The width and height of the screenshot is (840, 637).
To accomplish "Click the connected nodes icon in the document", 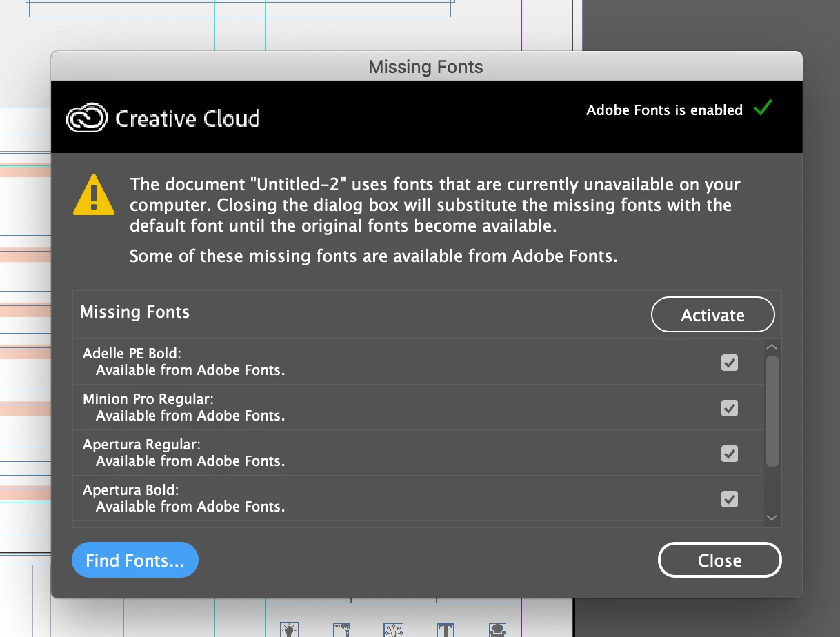I will [394, 629].
